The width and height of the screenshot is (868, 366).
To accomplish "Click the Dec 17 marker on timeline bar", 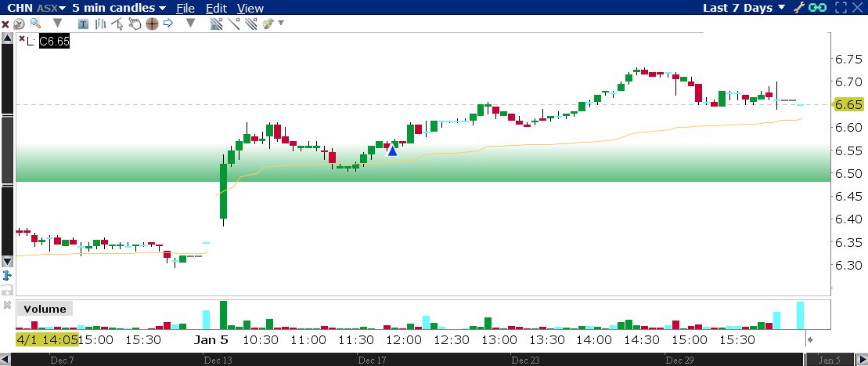I will 372,361.
